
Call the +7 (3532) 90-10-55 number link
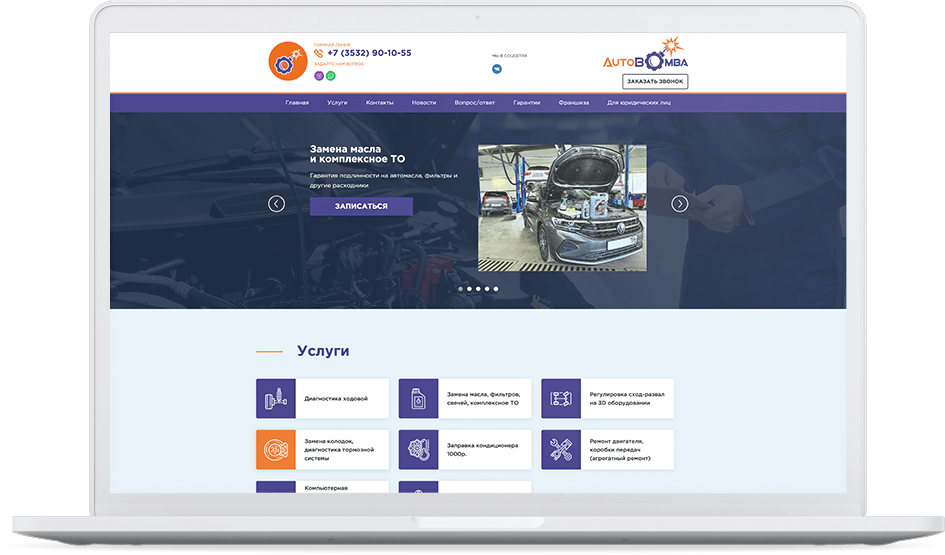point(369,53)
